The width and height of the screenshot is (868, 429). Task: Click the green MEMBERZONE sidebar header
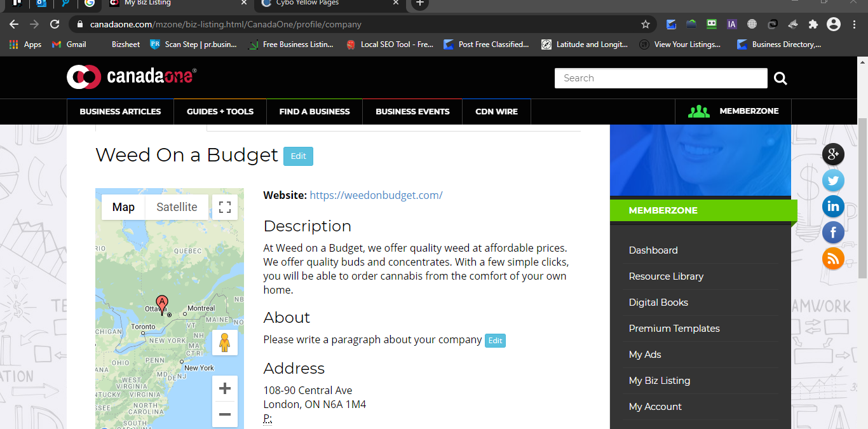[703, 210]
